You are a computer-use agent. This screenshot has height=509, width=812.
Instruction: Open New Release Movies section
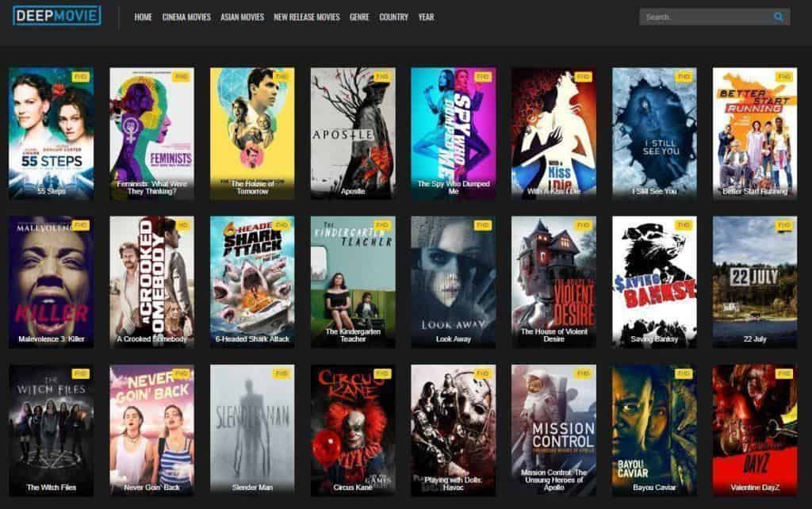click(307, 17)
